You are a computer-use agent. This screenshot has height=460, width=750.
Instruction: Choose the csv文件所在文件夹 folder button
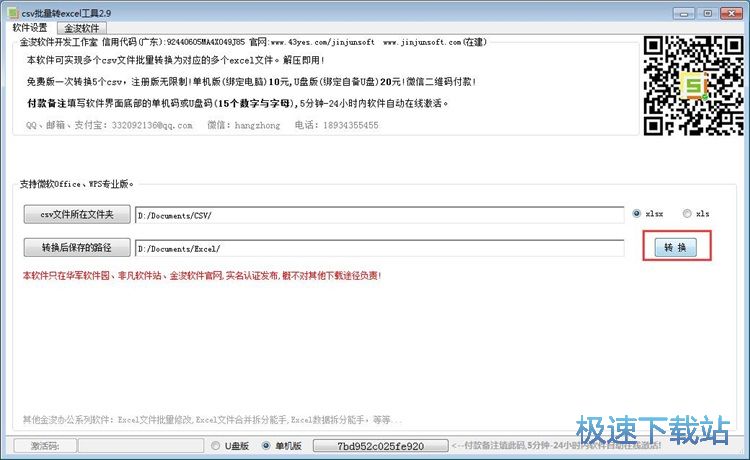pyautogui.click(x=77, y=214)
